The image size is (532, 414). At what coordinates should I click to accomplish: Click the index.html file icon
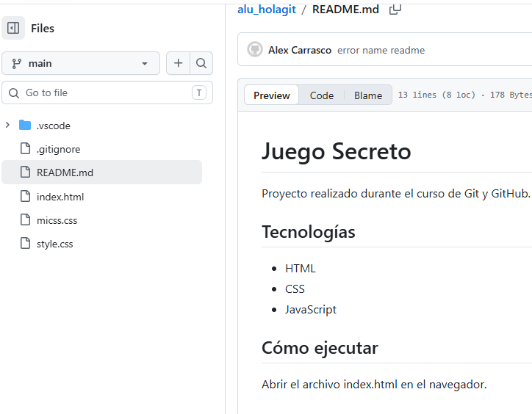pyautogui.click(x=25, y=196)
